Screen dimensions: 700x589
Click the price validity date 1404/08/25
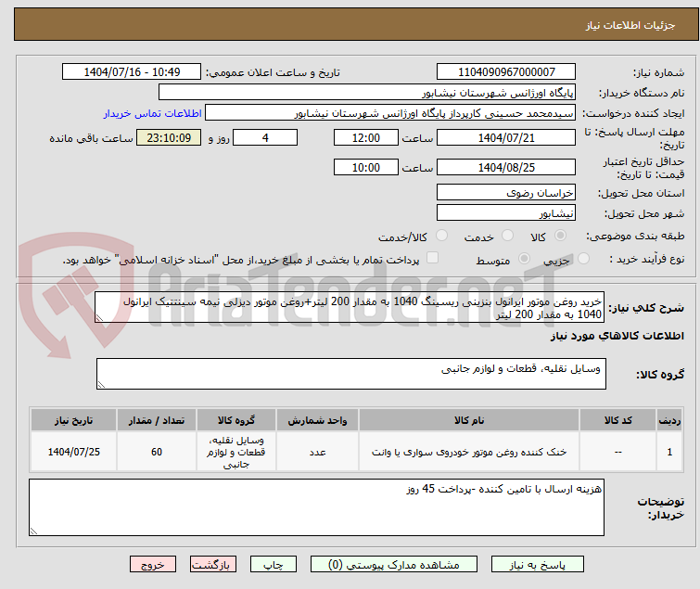[x=506, y=168]
